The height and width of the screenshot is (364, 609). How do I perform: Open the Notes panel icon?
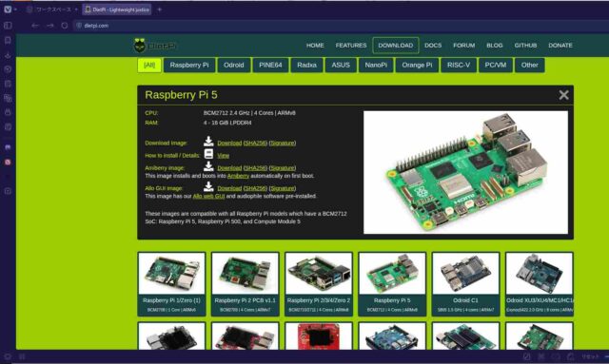pyautogui.click(x=8, y=84)
